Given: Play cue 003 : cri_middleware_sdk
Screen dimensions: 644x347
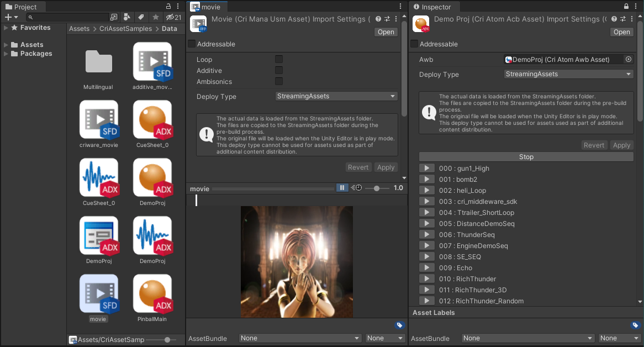Looking at the screenshot, I should [427, 202].
